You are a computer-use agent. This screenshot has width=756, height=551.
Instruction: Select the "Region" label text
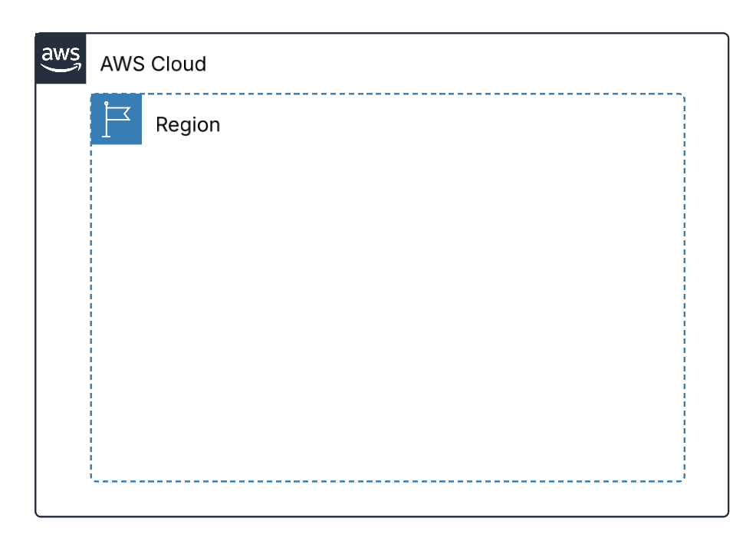pos(188,125)
